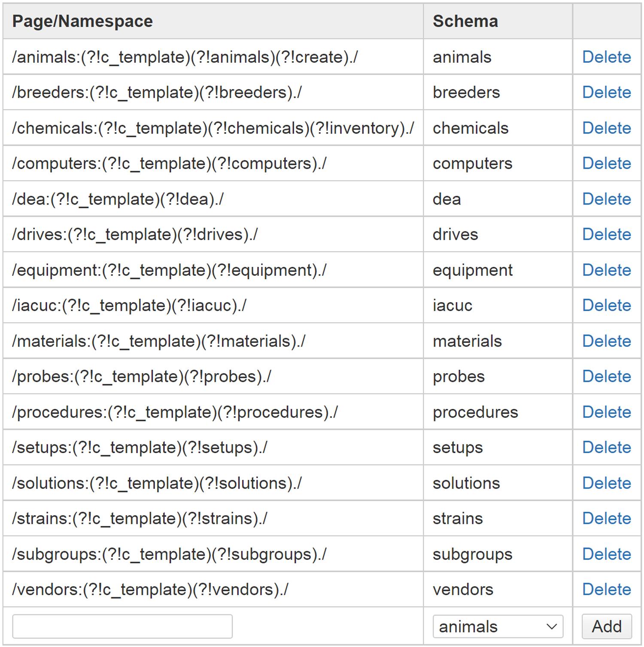The width and height of the screenshot is (644, 647).
Task: Delete the dea schema assignment
Action: point(606,199)
